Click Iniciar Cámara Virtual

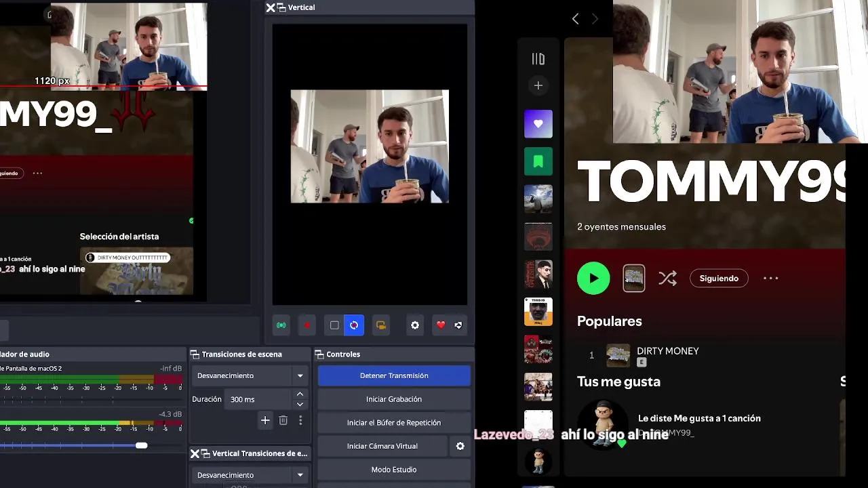pos(382,446)
